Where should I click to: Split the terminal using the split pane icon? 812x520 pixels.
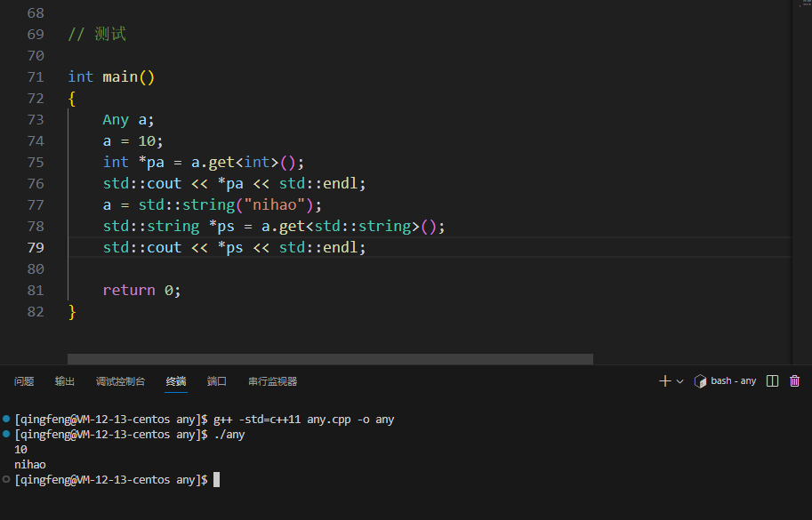coord(772,380)
